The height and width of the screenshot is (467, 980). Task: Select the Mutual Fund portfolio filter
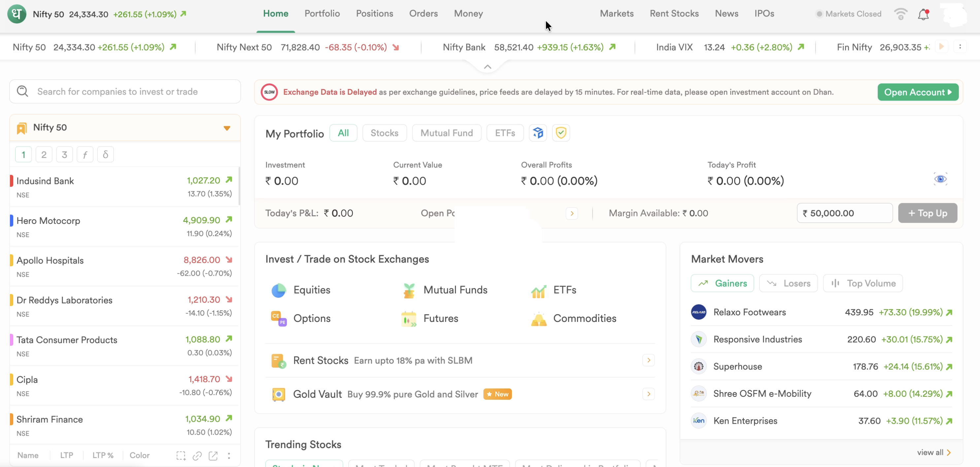(447, 133)
